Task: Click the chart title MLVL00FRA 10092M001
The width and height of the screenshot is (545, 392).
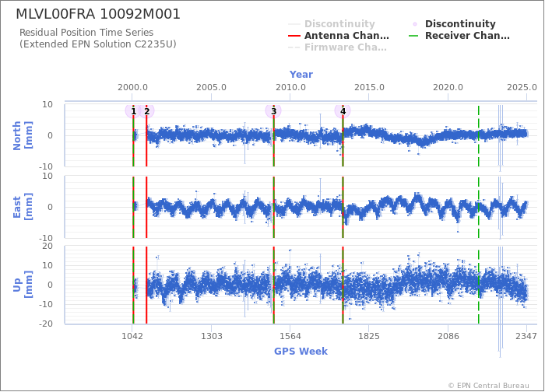Action: point(98,14)
